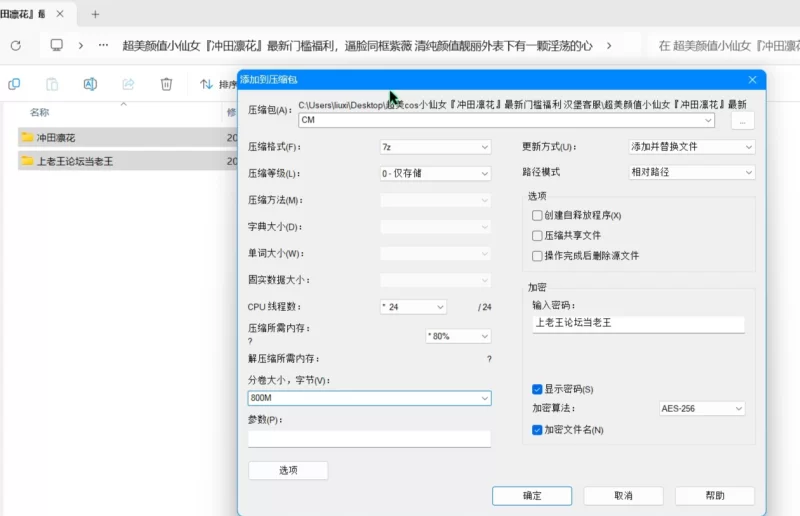This screenshot has width=800, height=516.
Task: Click the folder name breadcrumb in the address bar
Action: (357, 46)
